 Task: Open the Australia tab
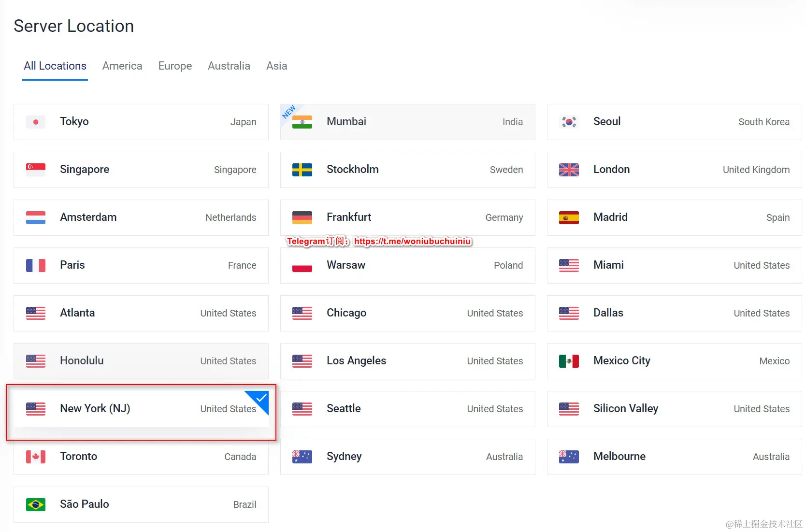229,66
